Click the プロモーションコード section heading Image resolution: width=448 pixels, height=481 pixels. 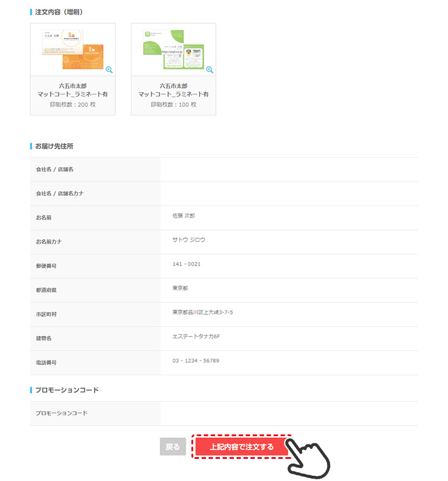tap(67, 390)
